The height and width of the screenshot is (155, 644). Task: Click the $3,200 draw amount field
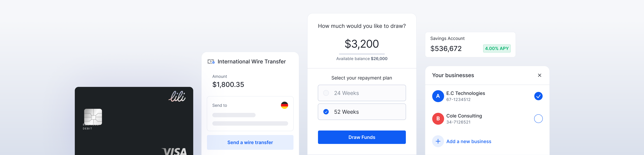point(362,44)
